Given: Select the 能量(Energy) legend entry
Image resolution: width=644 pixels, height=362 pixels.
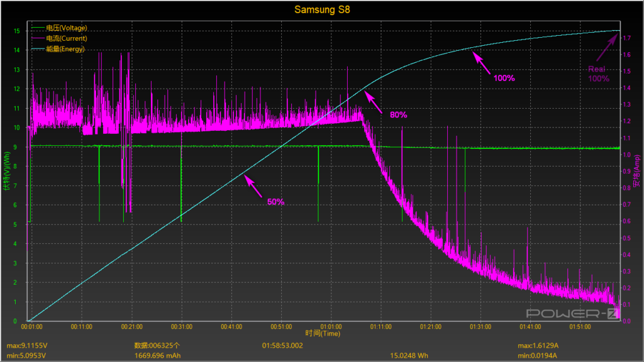Looking at the screenshot, I should [65, 49].
